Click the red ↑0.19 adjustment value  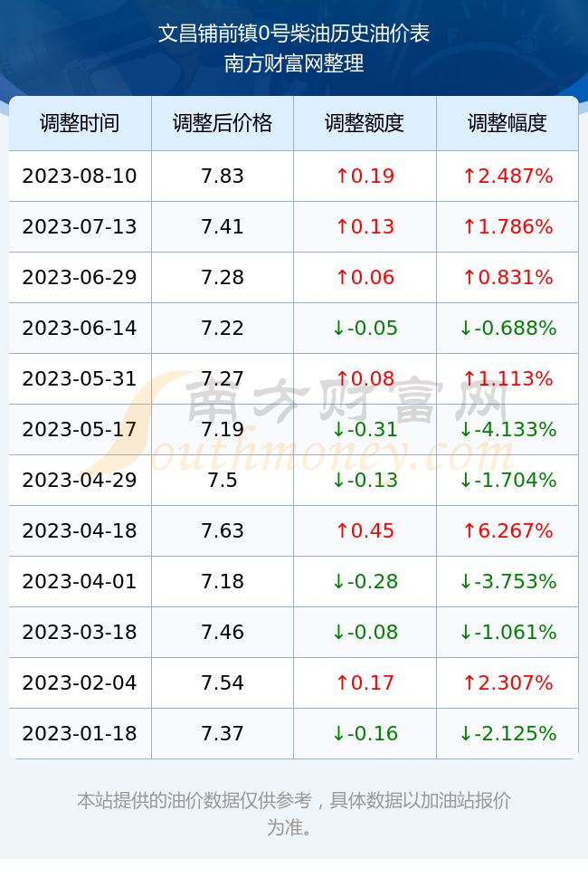365,176
